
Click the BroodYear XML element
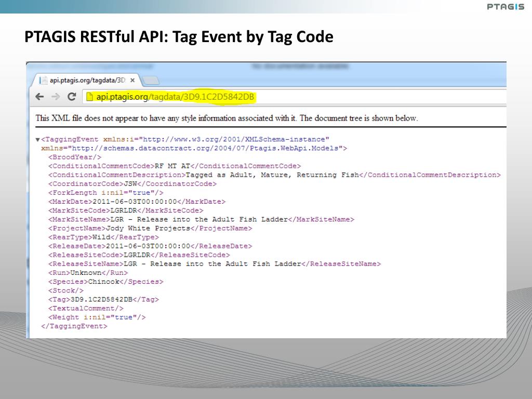[x=75, y=157]
